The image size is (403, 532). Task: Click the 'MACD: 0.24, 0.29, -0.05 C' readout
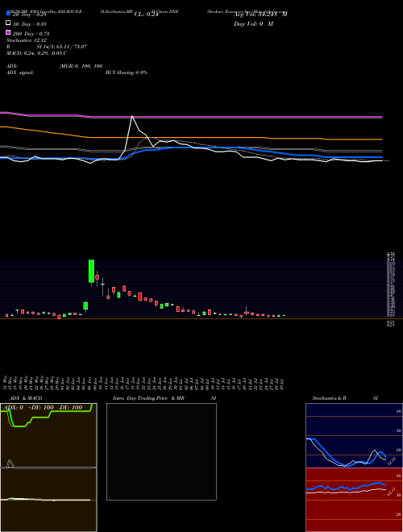tap(36, 53)
